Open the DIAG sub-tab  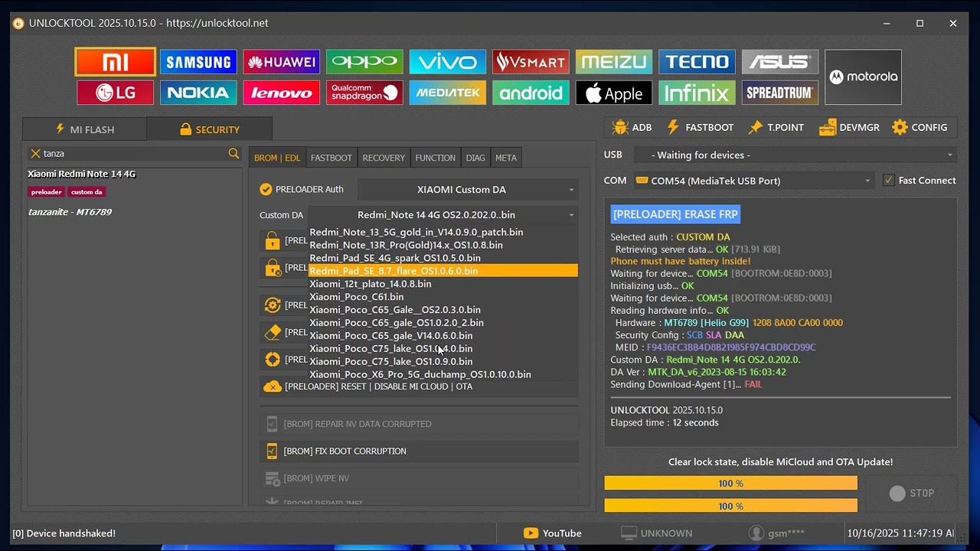(475, 158)
